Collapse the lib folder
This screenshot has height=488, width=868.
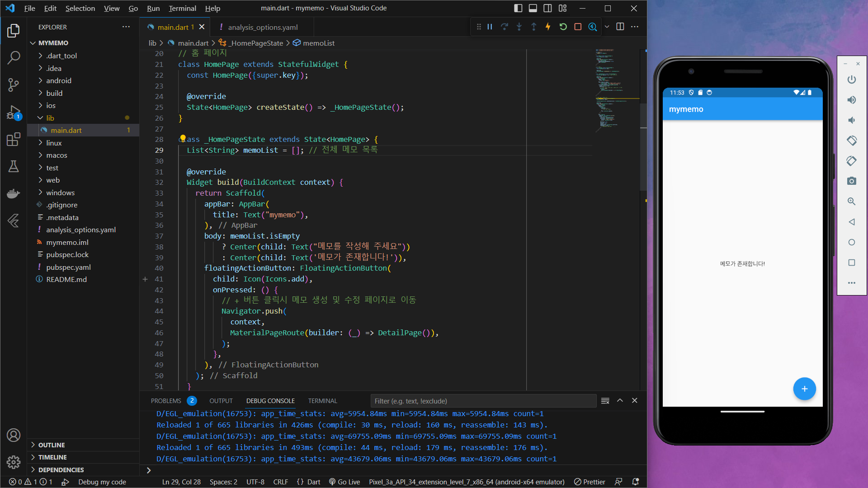[x=50, y=118]
